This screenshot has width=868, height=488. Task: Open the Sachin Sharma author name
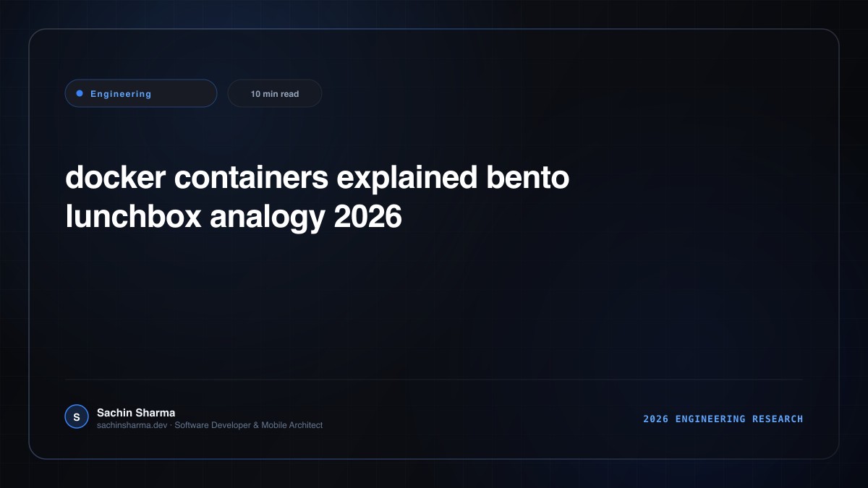tap(136, 413)
